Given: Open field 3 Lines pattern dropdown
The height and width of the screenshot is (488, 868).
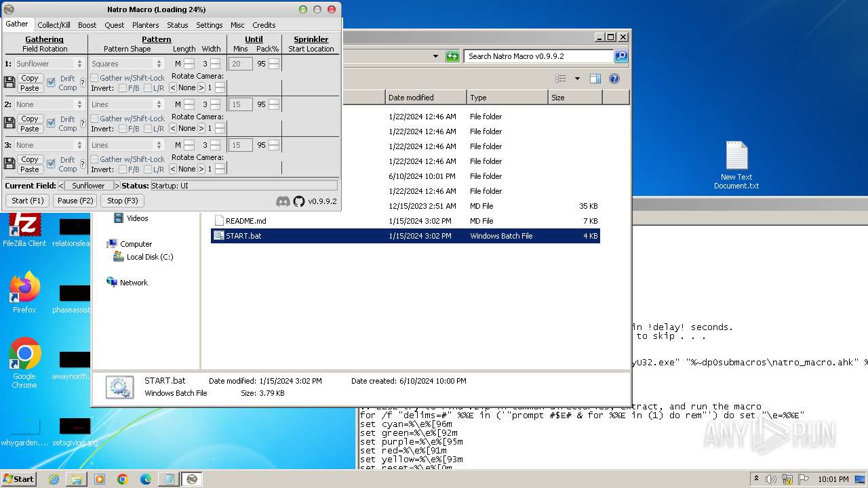Looking at the screenshot, I should click(127, 145).
